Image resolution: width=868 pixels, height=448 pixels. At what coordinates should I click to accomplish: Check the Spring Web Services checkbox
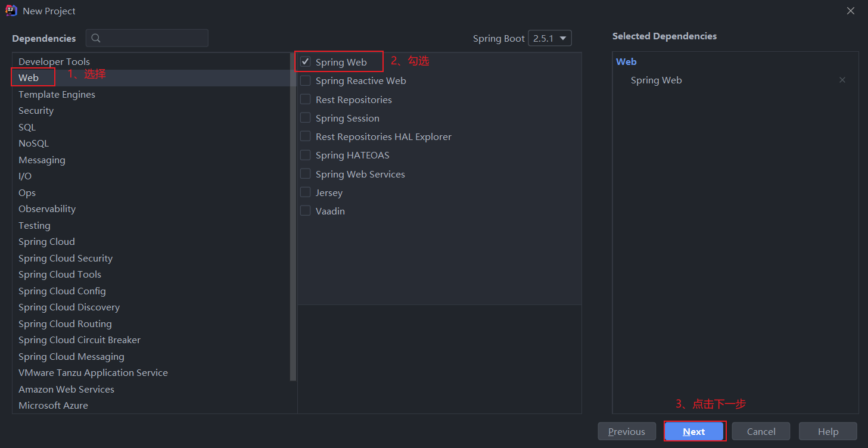(306, 174)
